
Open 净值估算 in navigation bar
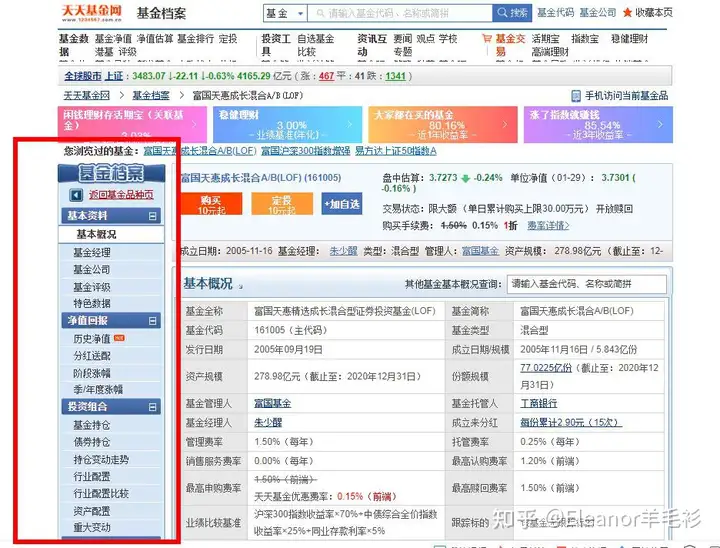tap(155, 39)
